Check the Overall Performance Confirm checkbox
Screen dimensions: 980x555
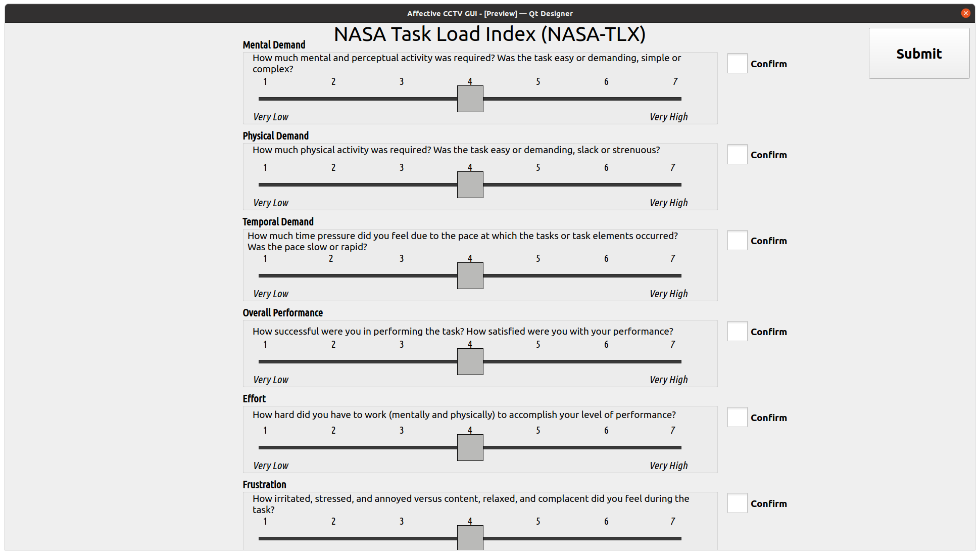737,331
